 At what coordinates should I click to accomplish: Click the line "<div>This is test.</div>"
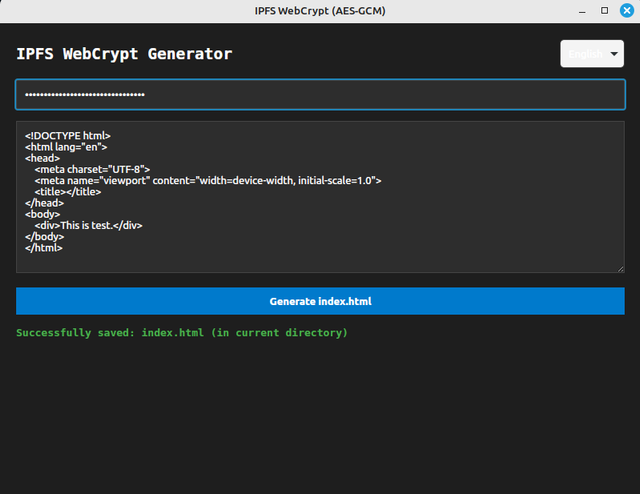(x=88, y=225)
